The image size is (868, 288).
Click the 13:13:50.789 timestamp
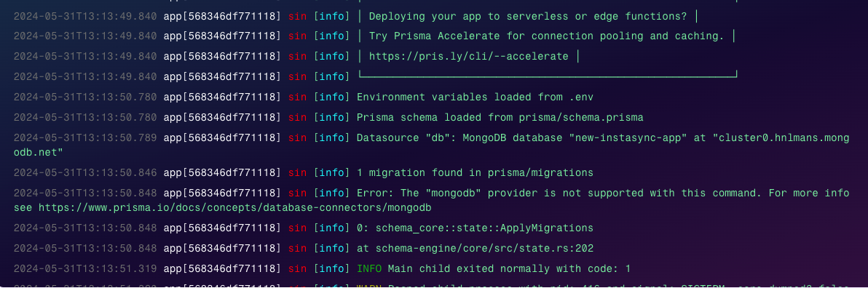(x=84, y=138)
